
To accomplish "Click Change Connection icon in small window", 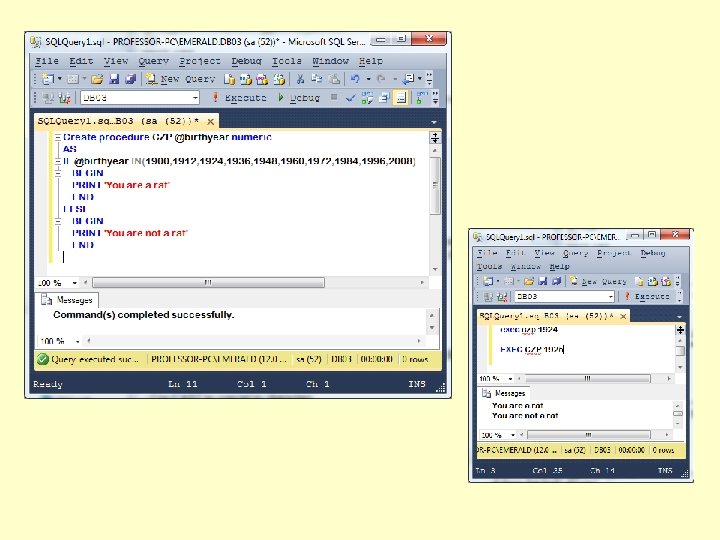I will point(502,297).
